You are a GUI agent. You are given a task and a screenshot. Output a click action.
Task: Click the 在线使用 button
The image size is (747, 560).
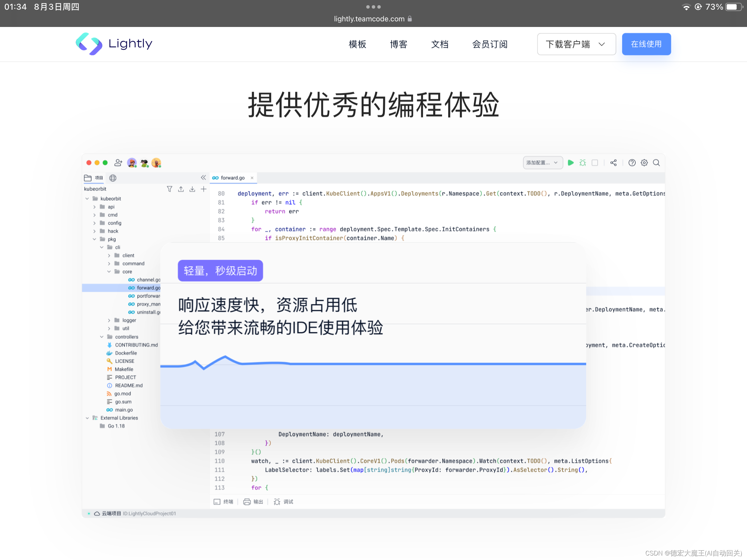[x=646, y=44]
